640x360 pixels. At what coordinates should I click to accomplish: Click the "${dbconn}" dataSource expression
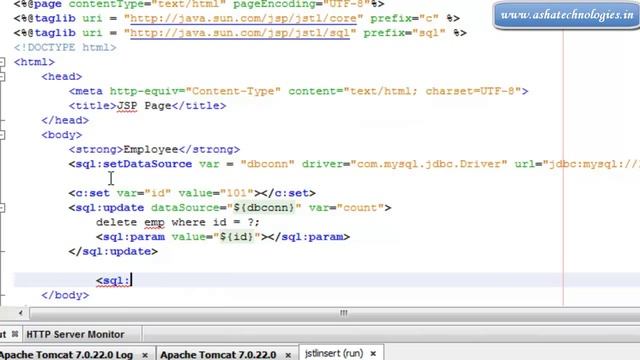point(264,208)
